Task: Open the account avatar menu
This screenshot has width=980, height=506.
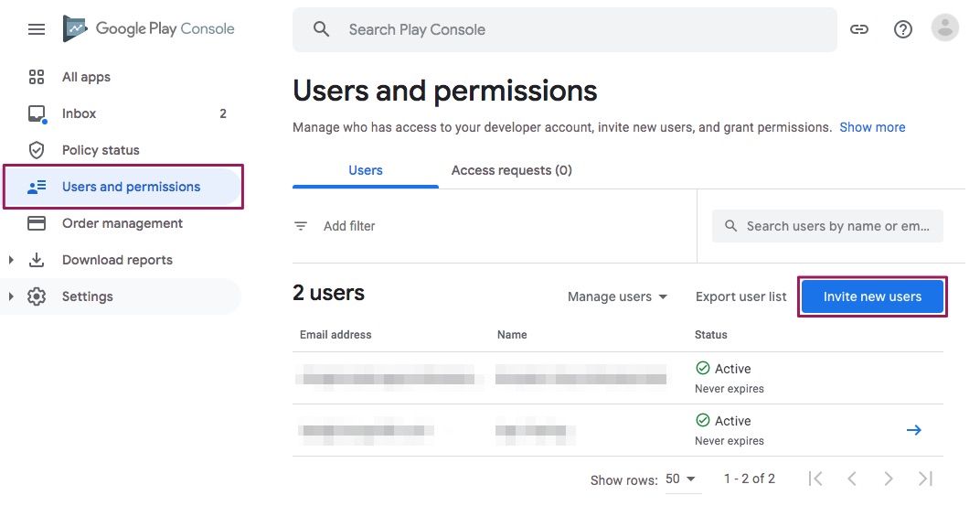Action: coord(944,28)
